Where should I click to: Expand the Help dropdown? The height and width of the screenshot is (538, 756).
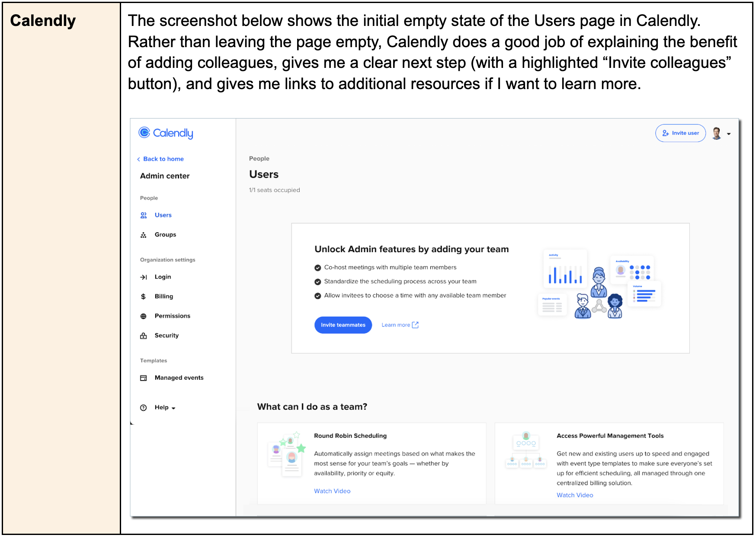click(x=165, y=408)
